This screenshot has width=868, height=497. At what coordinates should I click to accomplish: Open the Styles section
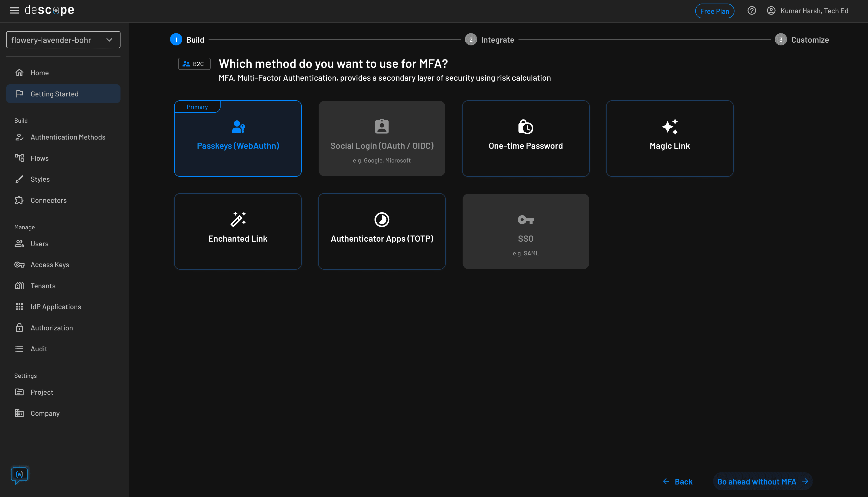click(40, 179)
